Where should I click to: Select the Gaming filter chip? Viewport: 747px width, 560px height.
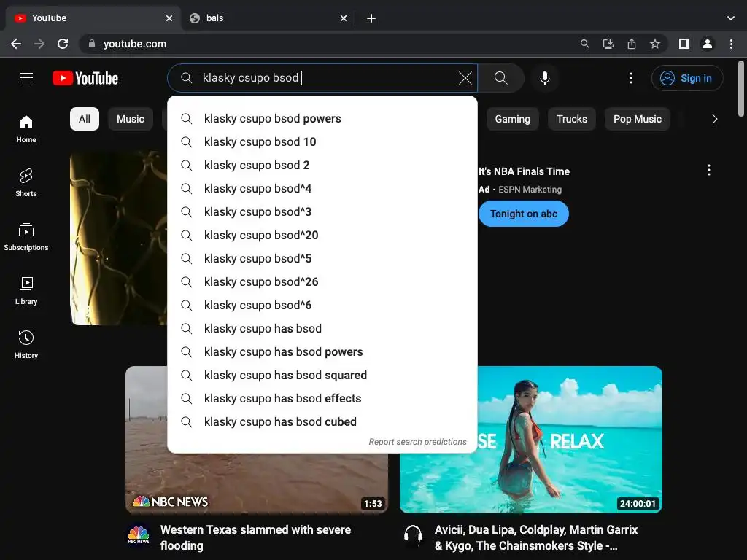(513, 119)
